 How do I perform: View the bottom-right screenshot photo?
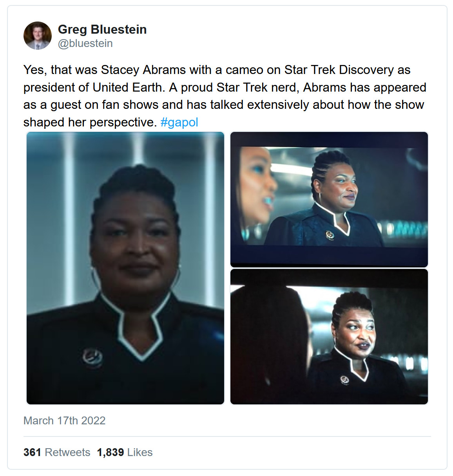click(x=329, y=337)
